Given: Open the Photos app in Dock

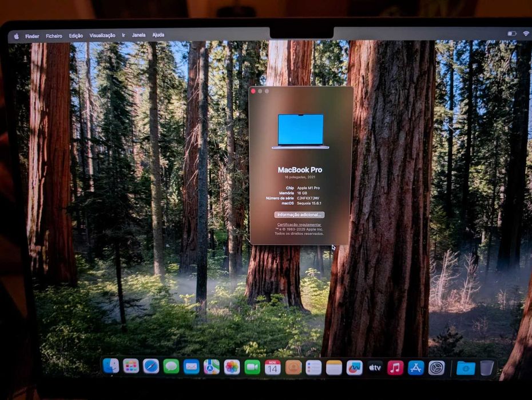Looking at the screenshot, I should [232, 367].
